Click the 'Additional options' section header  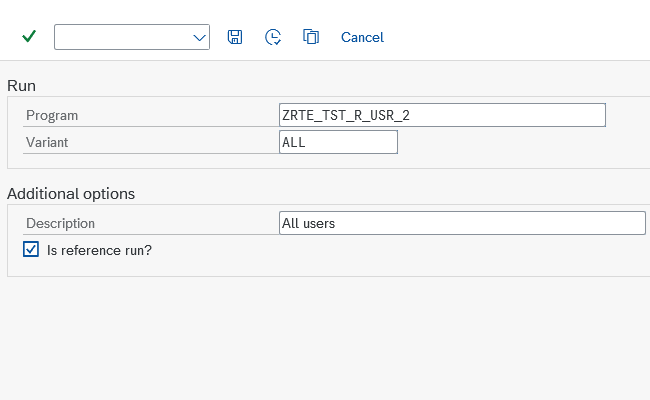pyautogui.click(x=71, y=194)
